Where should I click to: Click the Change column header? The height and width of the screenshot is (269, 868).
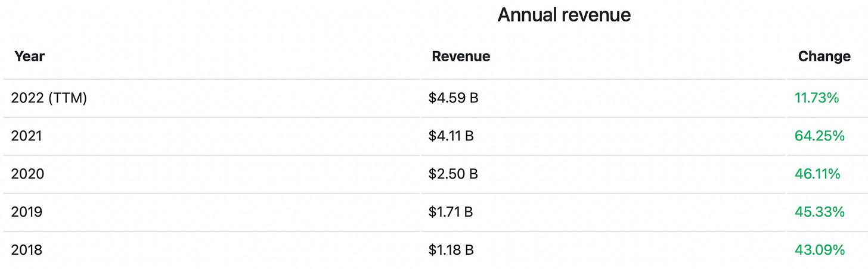click(x=824, y=57)
